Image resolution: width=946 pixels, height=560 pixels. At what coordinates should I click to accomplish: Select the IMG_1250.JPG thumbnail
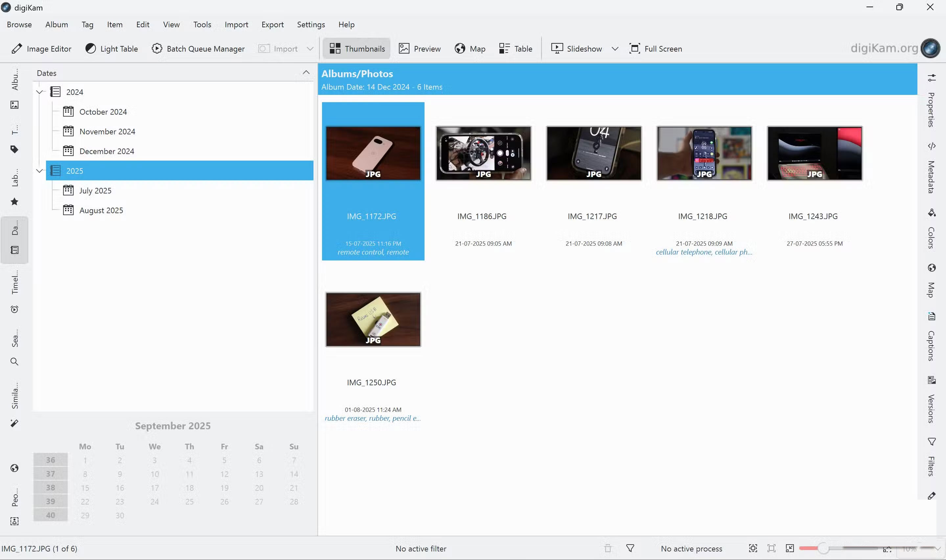(x=373, y=320)
